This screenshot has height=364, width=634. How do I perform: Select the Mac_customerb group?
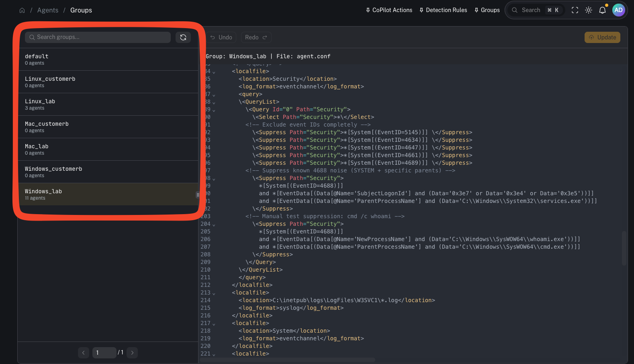tap(108, 127)
